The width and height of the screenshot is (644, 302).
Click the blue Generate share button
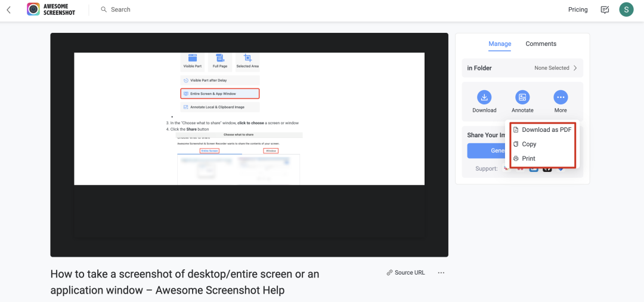[x=487, y=151]
